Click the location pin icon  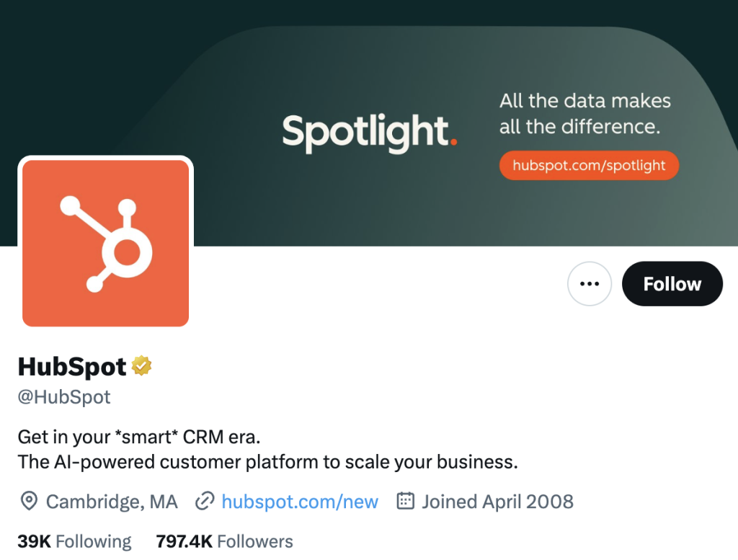(29, 502)
